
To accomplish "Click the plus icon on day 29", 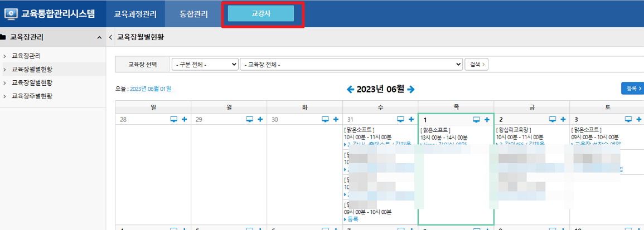I will pyautogui.click(x=260, y=119).
